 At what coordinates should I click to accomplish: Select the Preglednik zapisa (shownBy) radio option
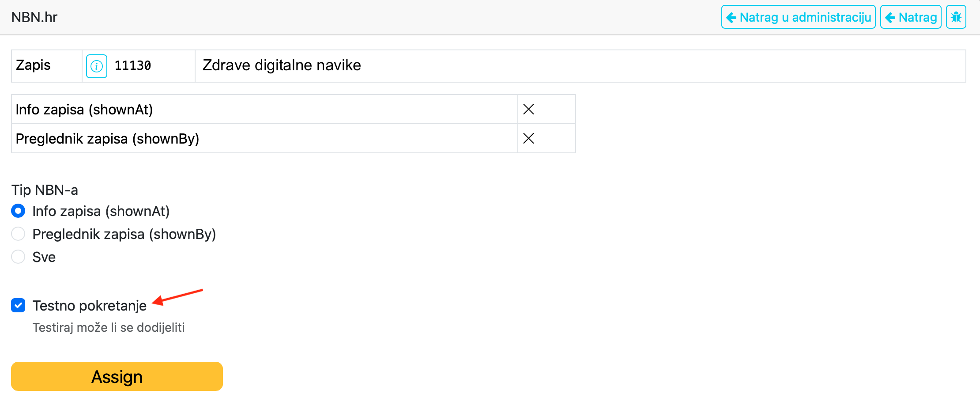(x=18, y=234)
